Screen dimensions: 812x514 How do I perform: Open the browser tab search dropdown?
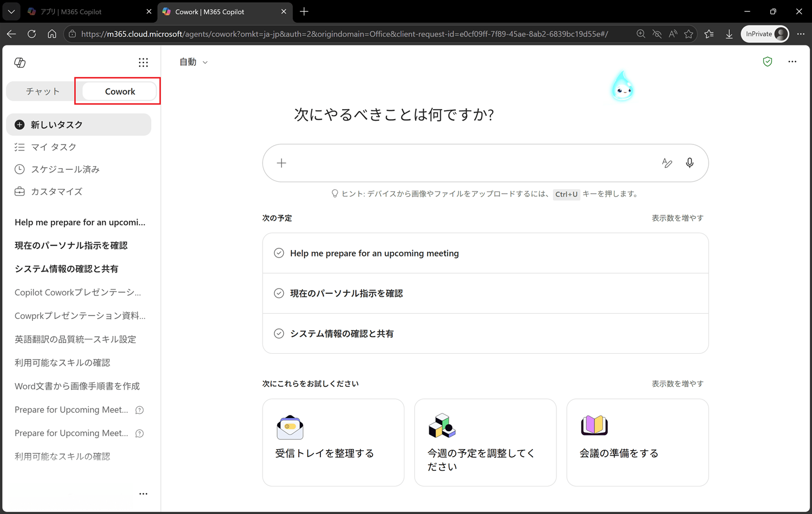click(11, 11)
